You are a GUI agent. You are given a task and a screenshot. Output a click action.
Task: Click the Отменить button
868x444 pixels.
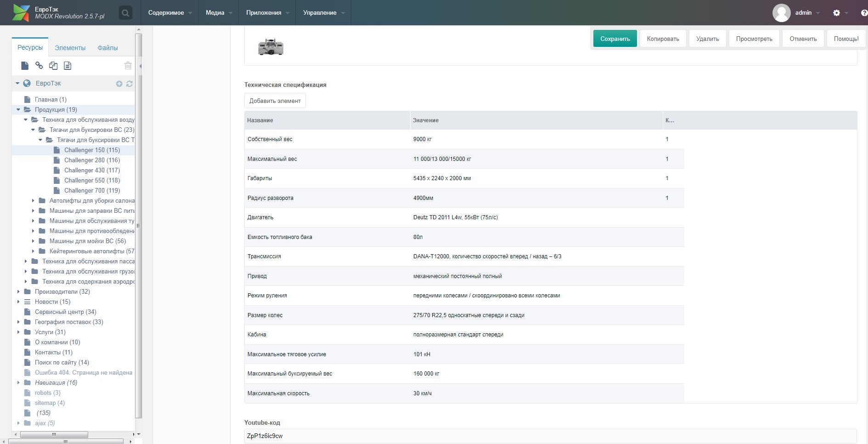click(x=803, y=39)
